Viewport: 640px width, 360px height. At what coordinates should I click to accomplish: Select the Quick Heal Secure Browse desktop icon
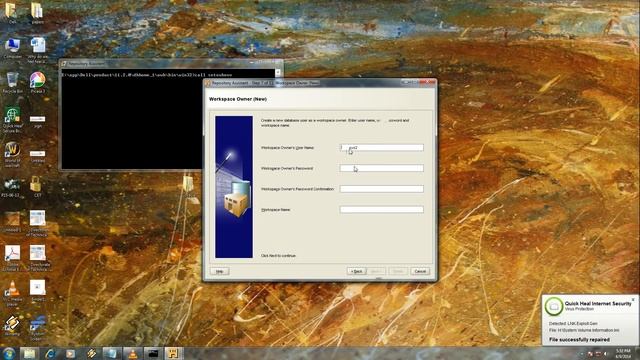pos(12,120)
